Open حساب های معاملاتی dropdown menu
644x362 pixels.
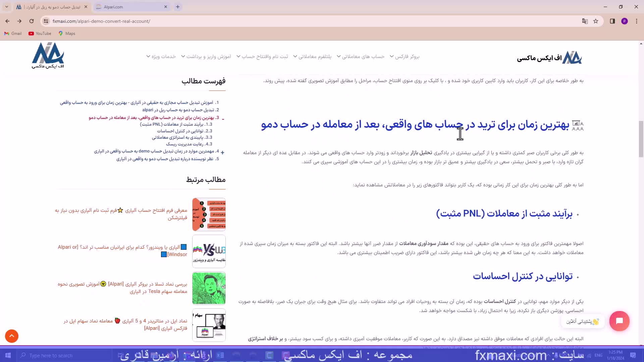coord(363,56)
